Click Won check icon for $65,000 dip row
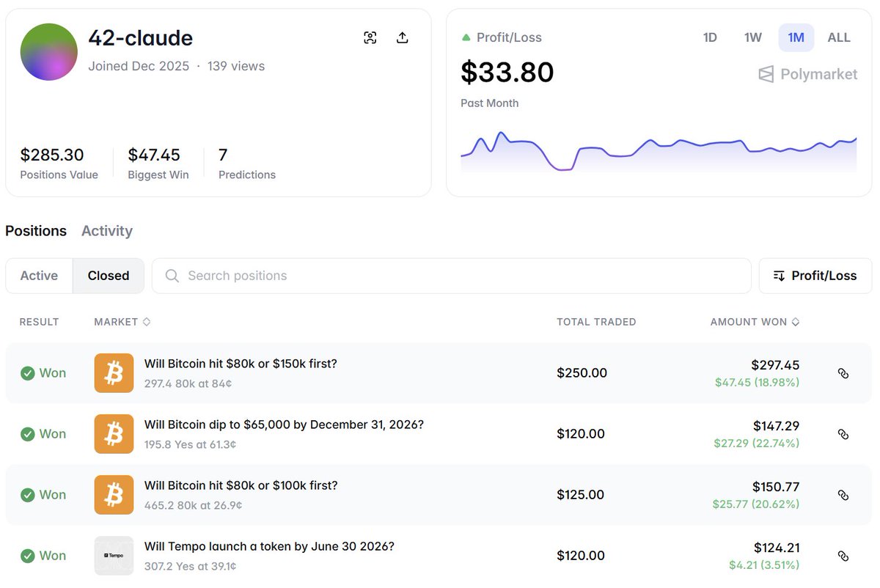880x588 pixels. coord(28,434)
